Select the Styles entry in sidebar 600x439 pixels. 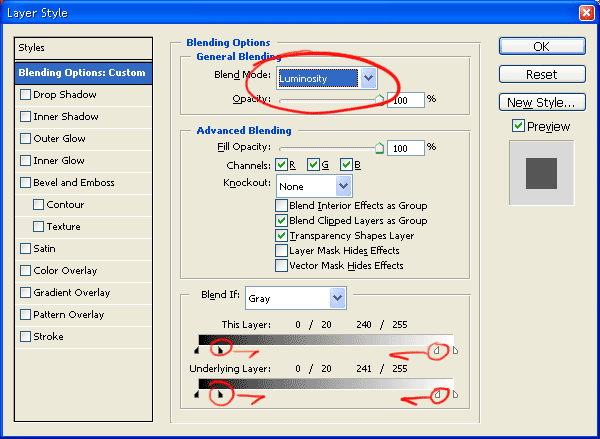[84, 48]
